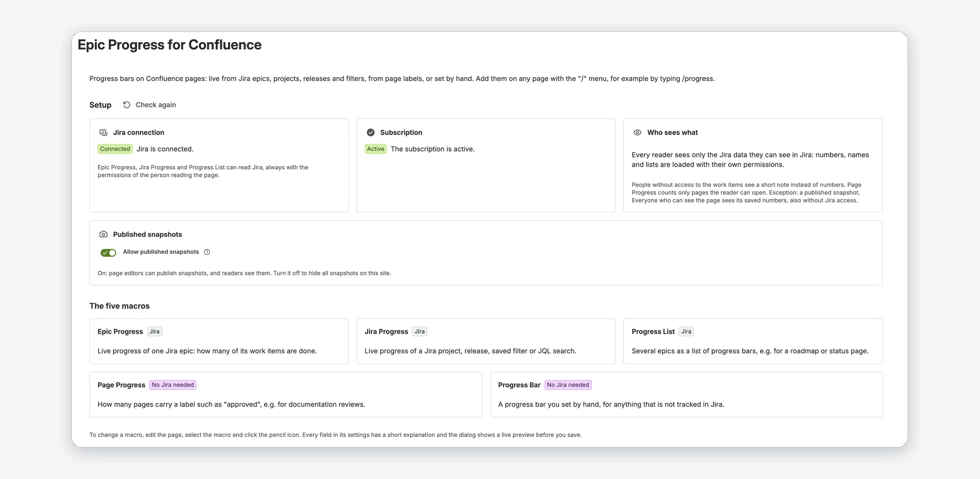Click the text Jira is connected.
980x479 pixels.
(x=165, y=149)
